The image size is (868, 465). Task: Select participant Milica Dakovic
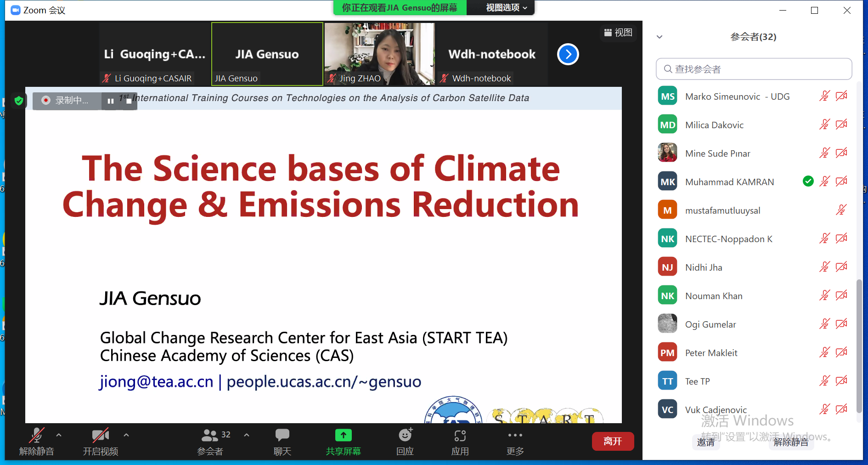pyautogui.click(x=754, y=125)
